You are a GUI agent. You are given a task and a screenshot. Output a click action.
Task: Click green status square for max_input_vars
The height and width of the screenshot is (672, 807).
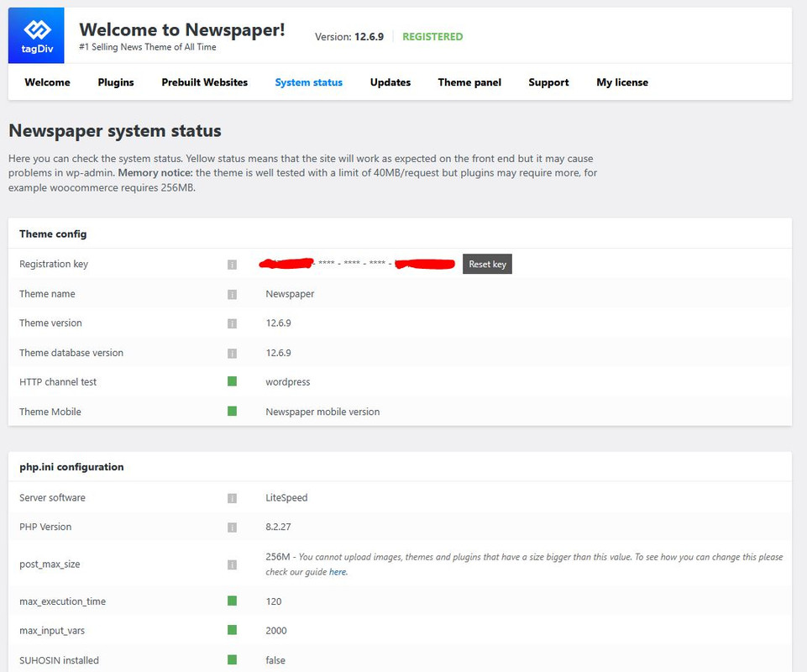pyautogui.click(x=232, y=630)
